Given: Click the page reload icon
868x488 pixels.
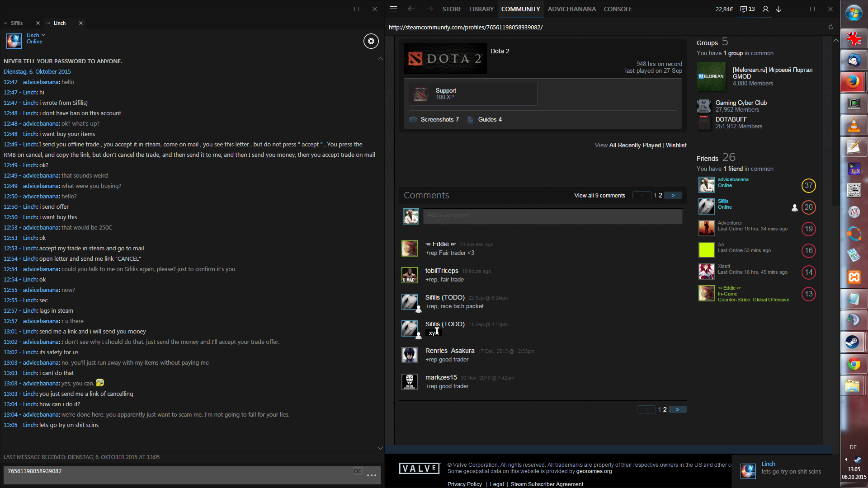Looking at the screenshot, I should tap(830, 27).
